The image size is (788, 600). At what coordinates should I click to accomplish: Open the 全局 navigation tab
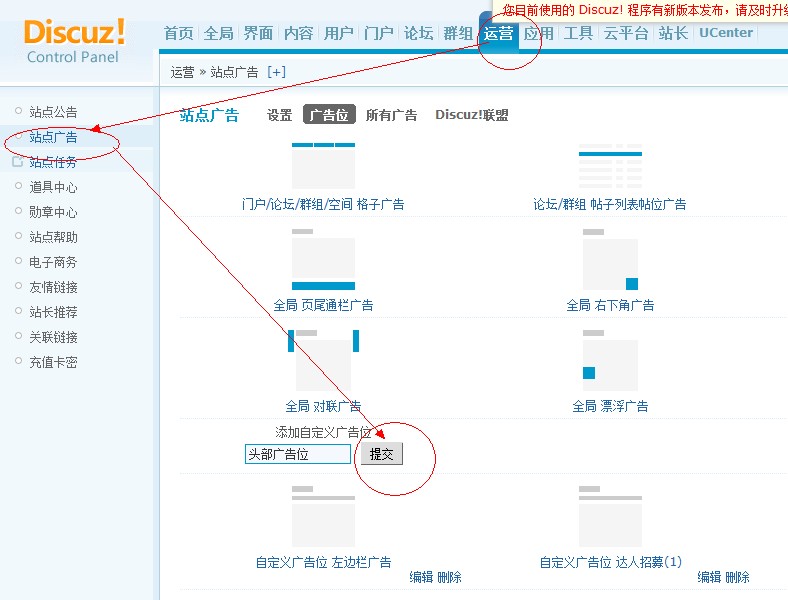(219, 33)
